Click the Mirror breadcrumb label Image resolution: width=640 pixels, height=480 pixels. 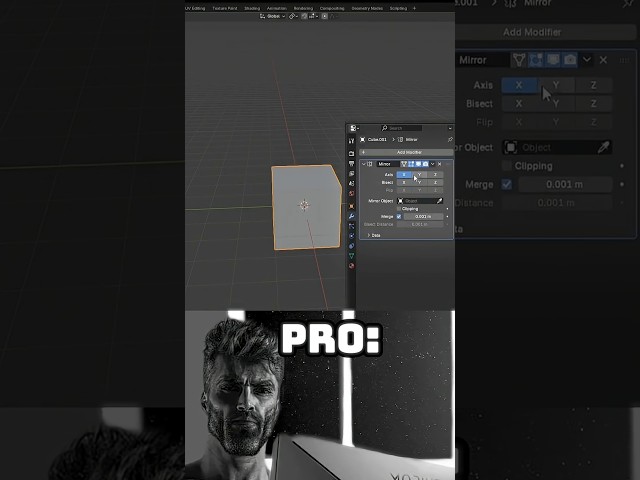(x=411, y=140)
